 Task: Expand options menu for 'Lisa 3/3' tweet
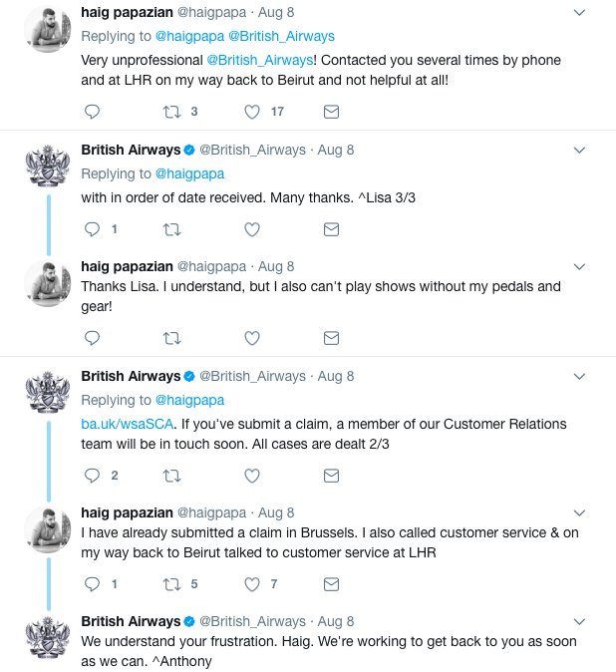579,150
